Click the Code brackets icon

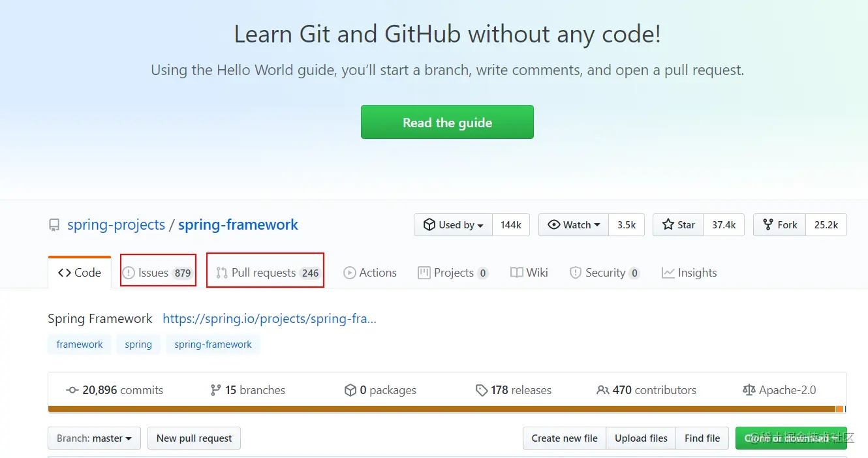tap(65, 273)
